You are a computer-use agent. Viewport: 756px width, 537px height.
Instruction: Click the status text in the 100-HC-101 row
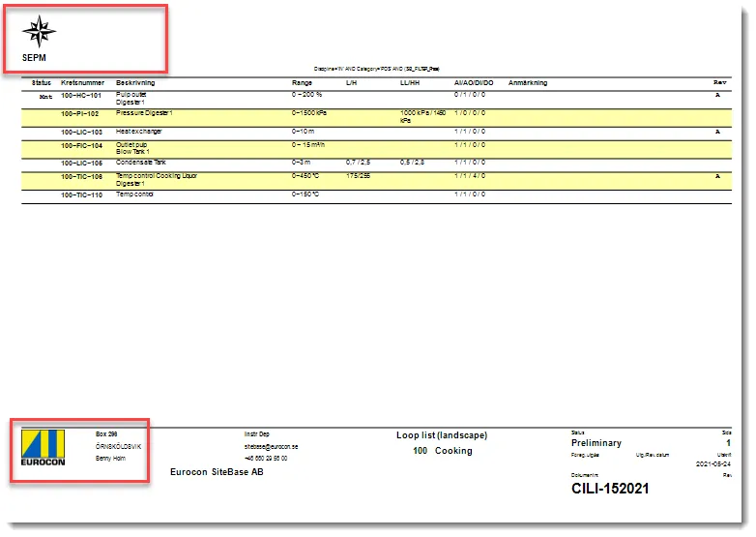(x=45, y=97)
